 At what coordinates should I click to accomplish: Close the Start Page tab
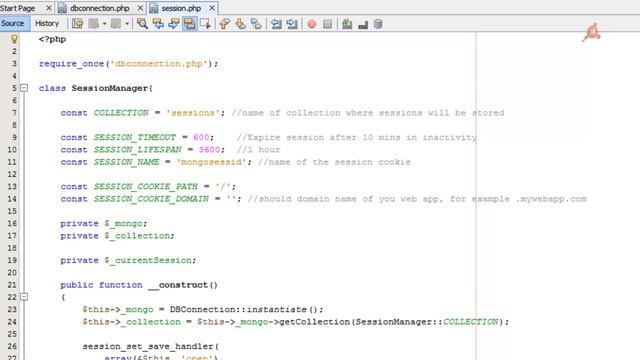[49, 8]
